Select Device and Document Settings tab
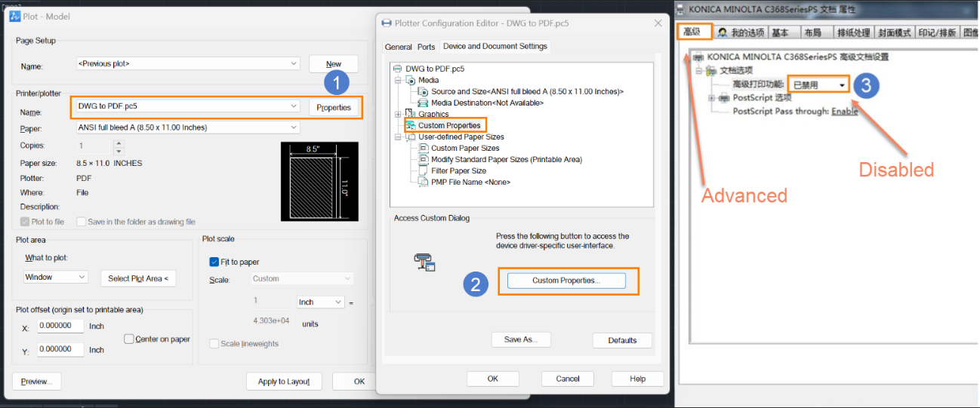This screenshot has height=408, width=980. coord(495,46)
